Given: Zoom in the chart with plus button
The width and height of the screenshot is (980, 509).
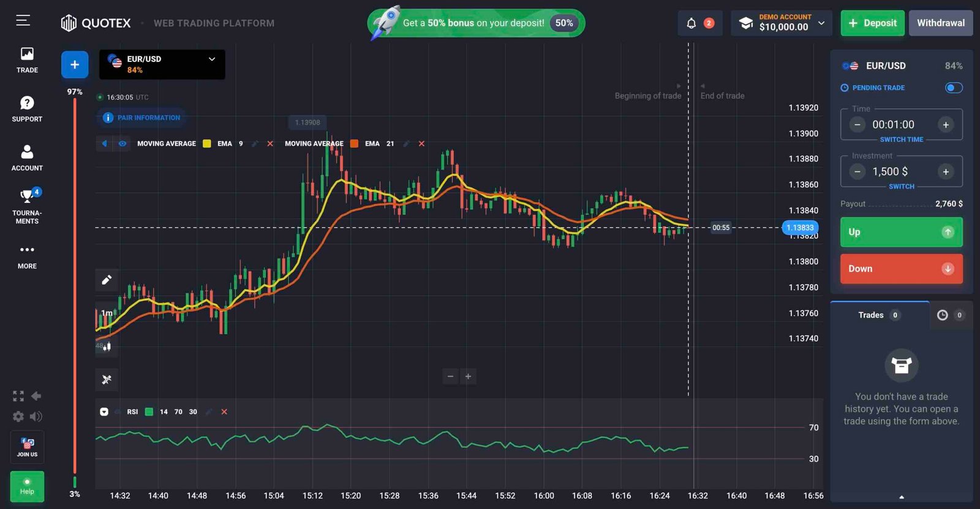Looking at the screenshot, I should (x=469, y=377).
